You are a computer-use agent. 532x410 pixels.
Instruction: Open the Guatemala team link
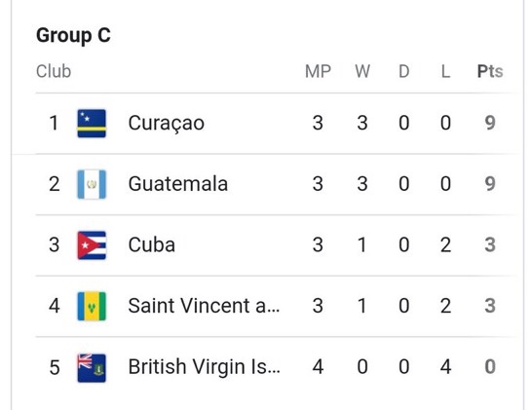(177, 184)
